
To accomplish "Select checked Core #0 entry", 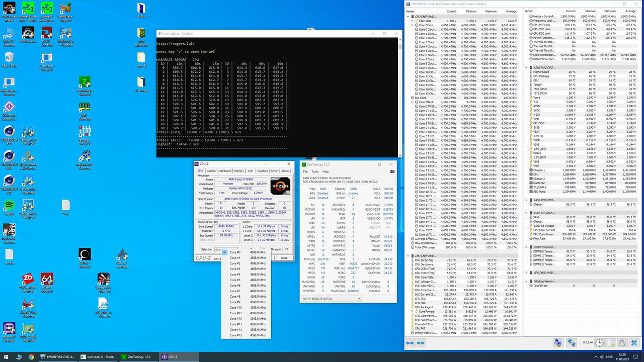I will tap(235, 252).
